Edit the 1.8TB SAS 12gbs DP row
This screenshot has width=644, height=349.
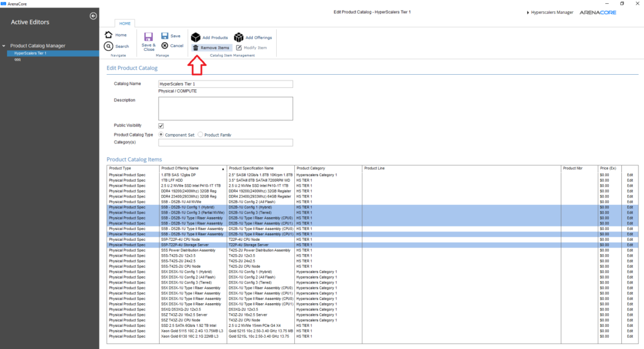630,175
